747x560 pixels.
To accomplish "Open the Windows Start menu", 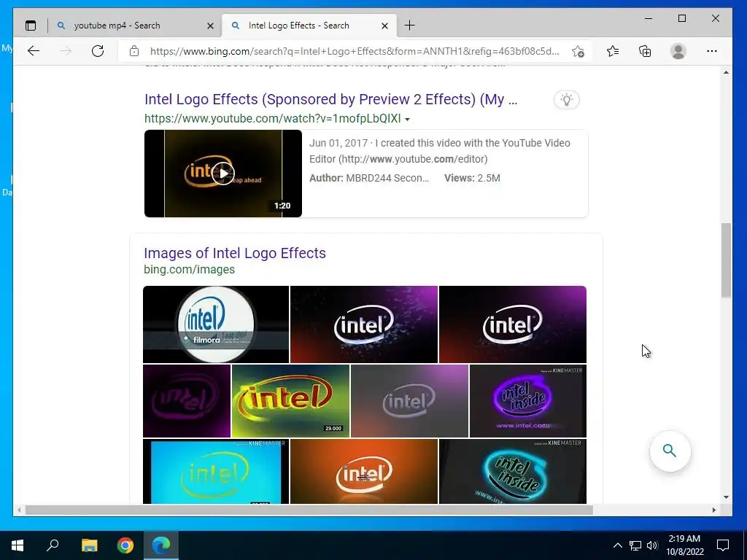I will 18,545.
